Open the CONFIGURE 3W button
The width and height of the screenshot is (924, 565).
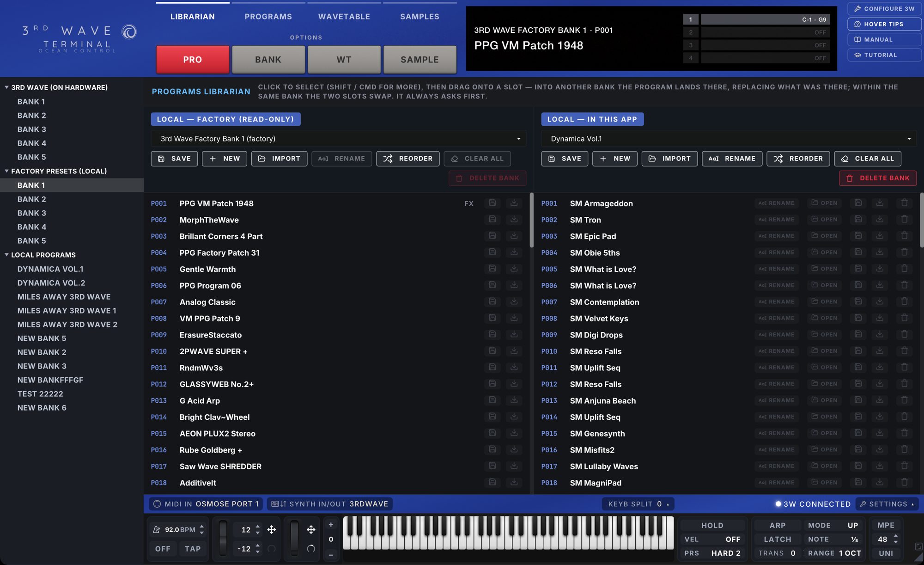coord(885,9)
